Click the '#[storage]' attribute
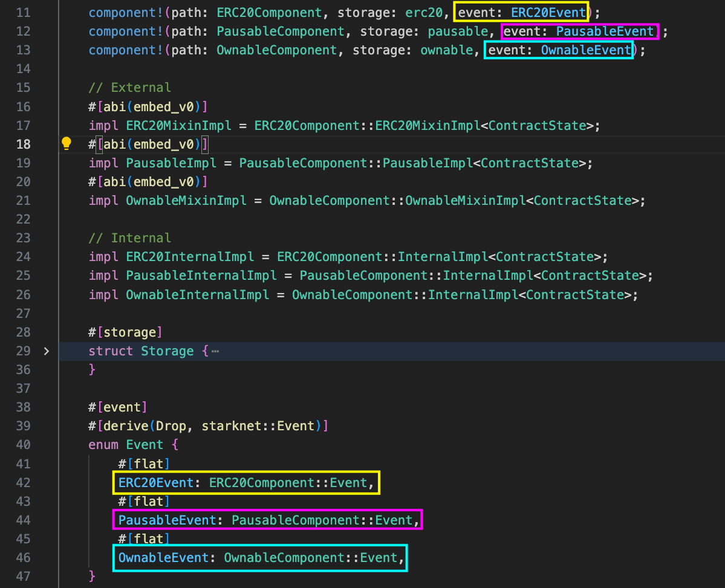 (x=126, y=332)
